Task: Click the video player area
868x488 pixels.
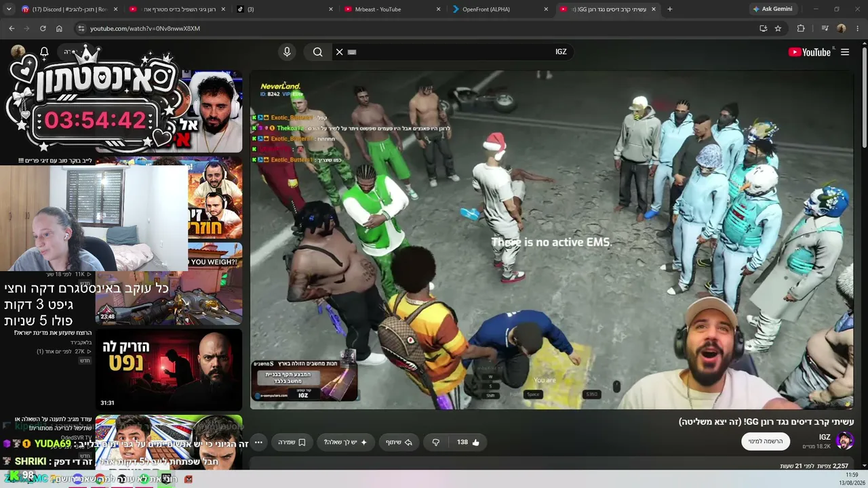Action: (x=552, y=240)
